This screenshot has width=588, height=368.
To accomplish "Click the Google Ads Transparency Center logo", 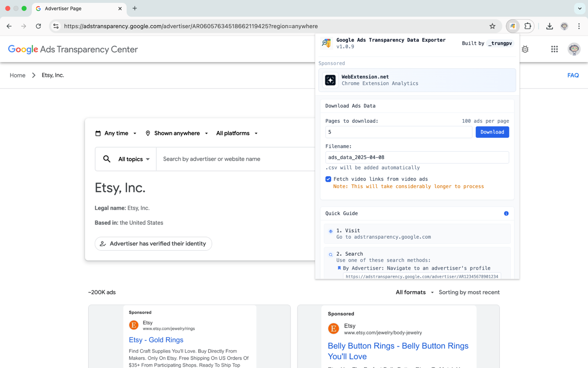I will click(x=73, y=49).
